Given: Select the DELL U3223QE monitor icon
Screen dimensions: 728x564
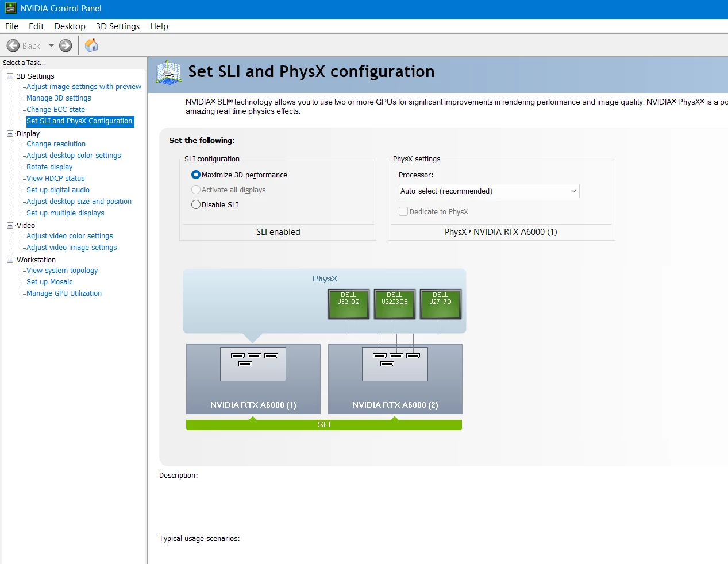Looking at the screenshot, I should (395, 304).
